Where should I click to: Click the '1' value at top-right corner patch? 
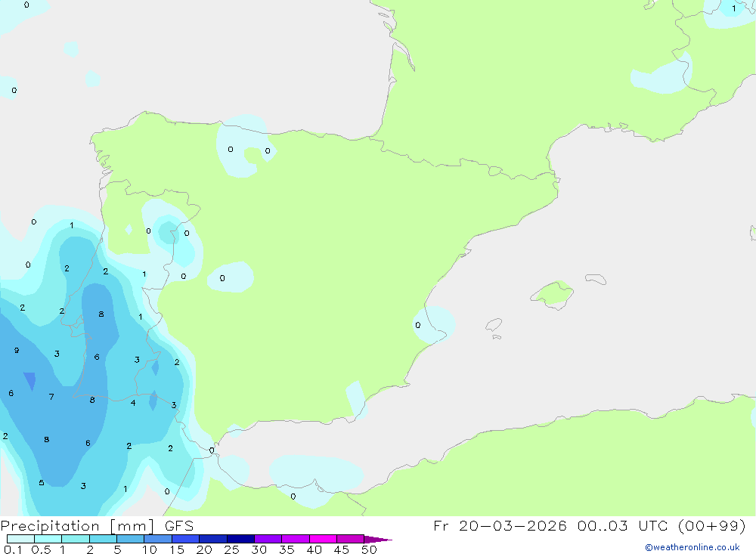pos(734,8)
